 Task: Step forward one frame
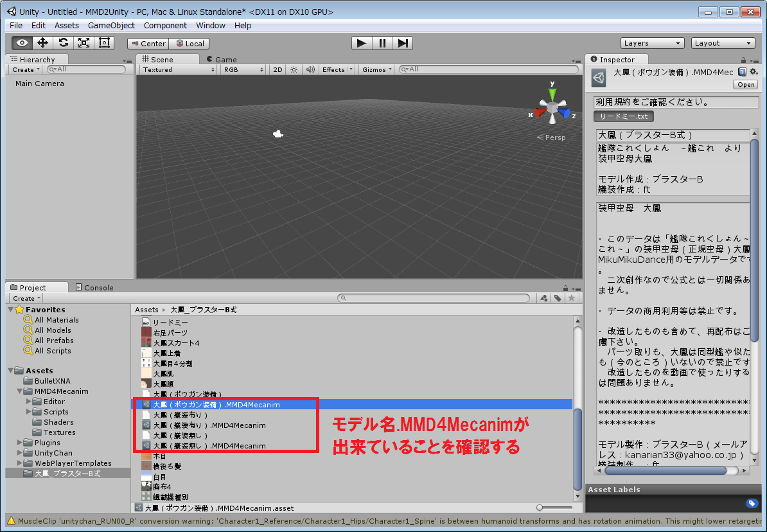click(x=403, y=43)
